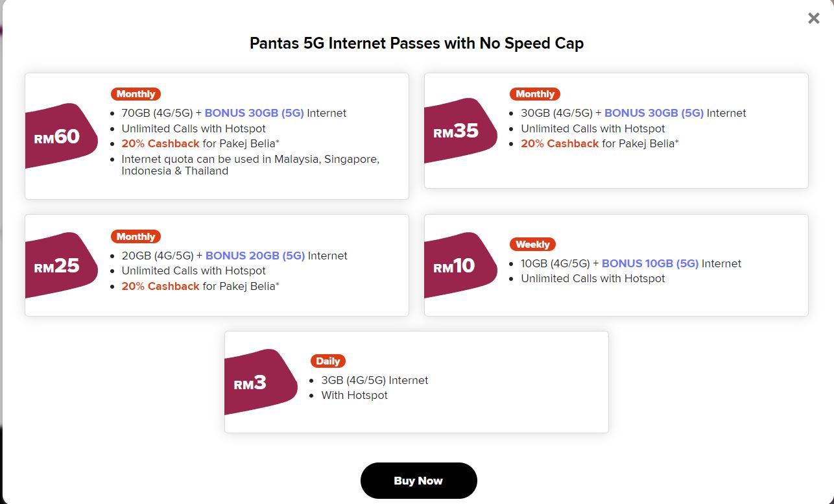The height and width of the screenshot is (504, 834).
Task: Click 20% Cashback text in RM35 pass
Action: pos(560,143)
